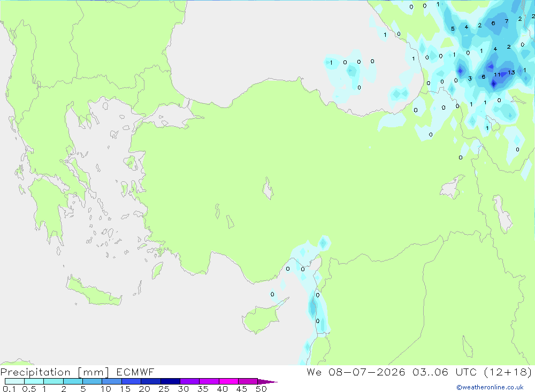The image size is (535, 392).
Task: Click the '11' precipitation value on the map
Action: tap(497, 75)
